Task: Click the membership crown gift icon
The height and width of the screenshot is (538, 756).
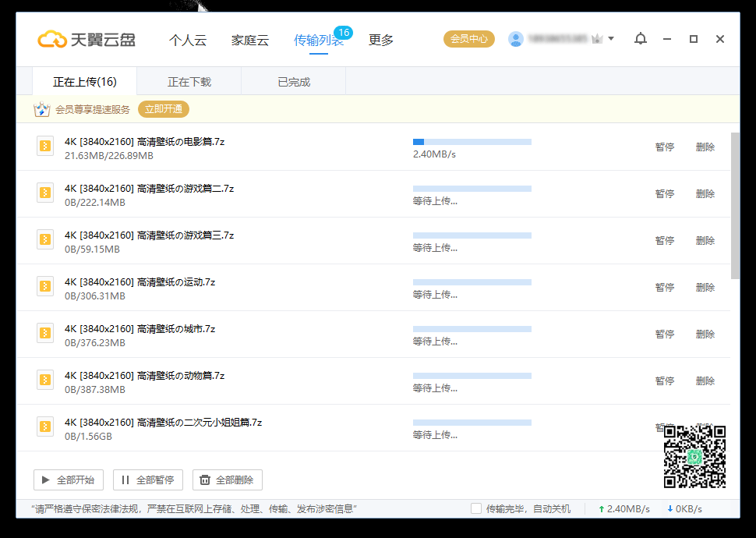Action: coord(42,109)
